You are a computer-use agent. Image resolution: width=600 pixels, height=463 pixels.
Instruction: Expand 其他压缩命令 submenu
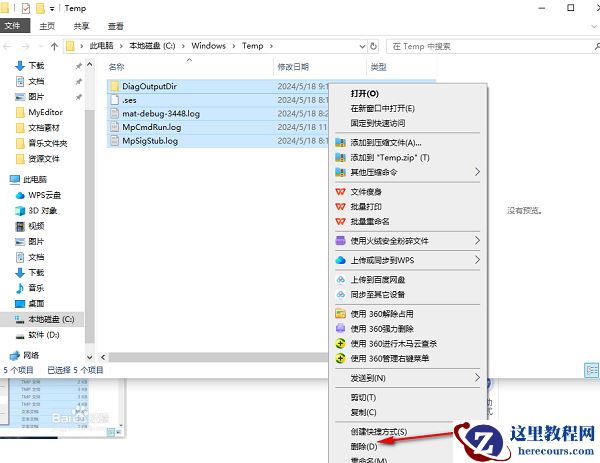[x=408, y=172]
